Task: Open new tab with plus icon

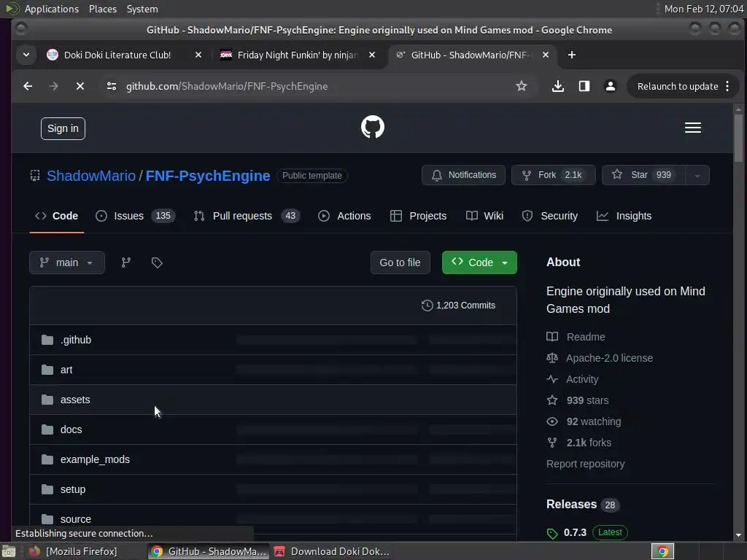Action: [x=572, y=55]
